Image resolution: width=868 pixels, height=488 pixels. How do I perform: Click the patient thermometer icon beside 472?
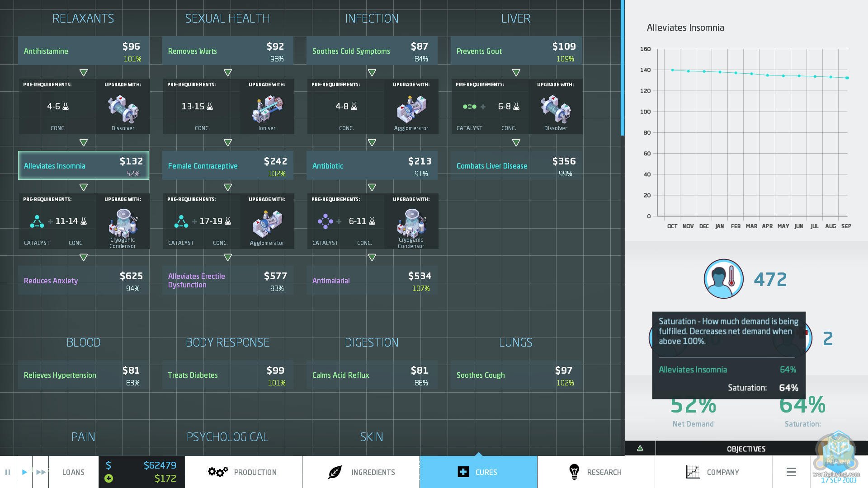(x=723, y=279)
